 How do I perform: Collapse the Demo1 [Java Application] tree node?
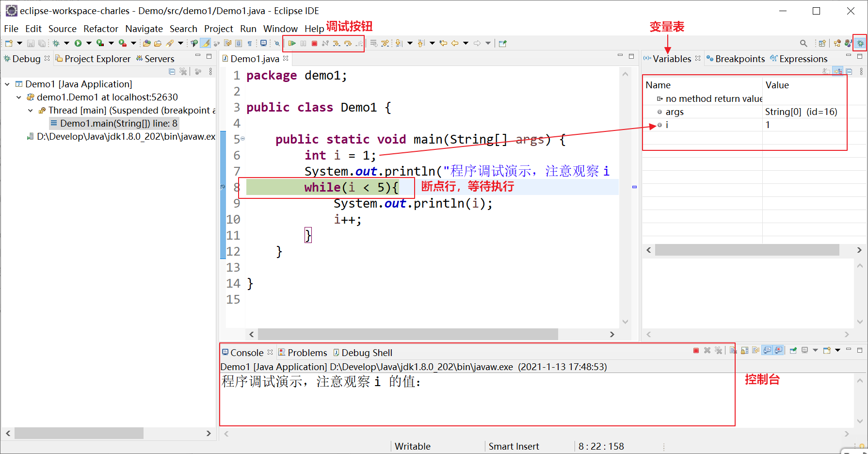(7, 84)
